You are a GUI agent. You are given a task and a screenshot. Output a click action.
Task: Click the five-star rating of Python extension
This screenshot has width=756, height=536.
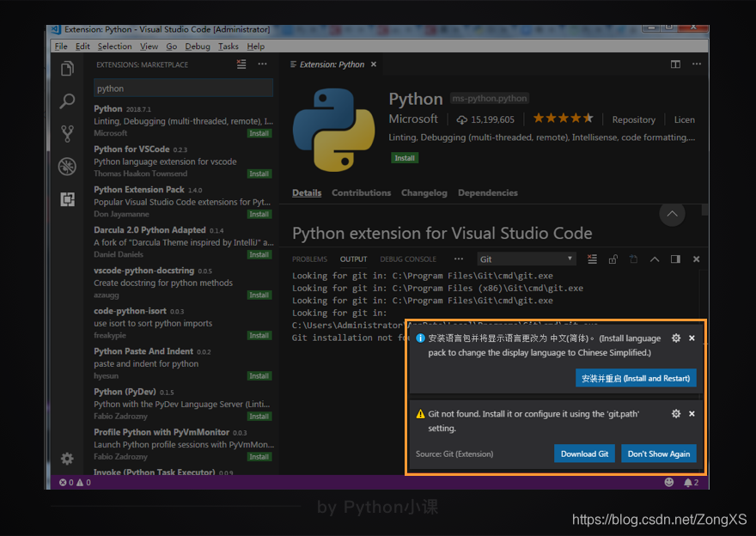coord(563,118)
